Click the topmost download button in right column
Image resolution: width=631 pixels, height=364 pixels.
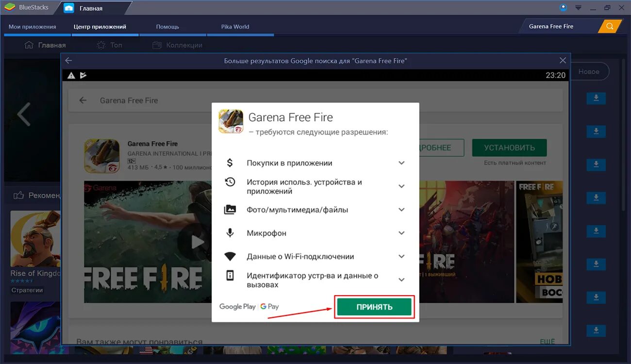point(596,99)
